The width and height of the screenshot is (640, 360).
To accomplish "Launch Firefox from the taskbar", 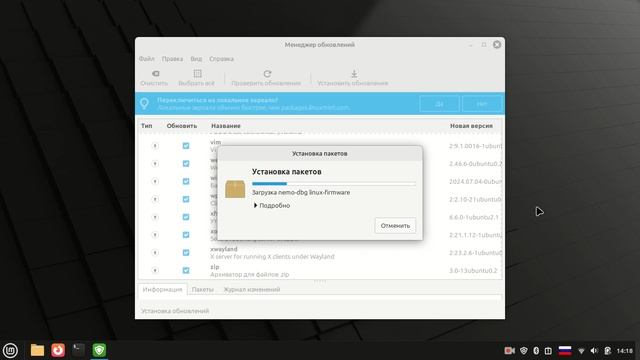I will (58, 350).
